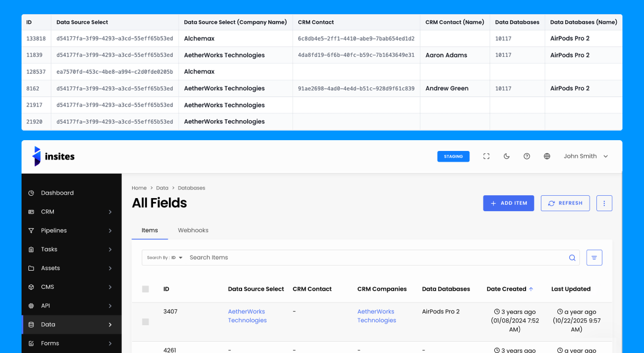Click ID 133818 cell in top table
Image resolution: width=644 pixels, height=353 pixels.
pyautogui.click(x=36, y=39)
